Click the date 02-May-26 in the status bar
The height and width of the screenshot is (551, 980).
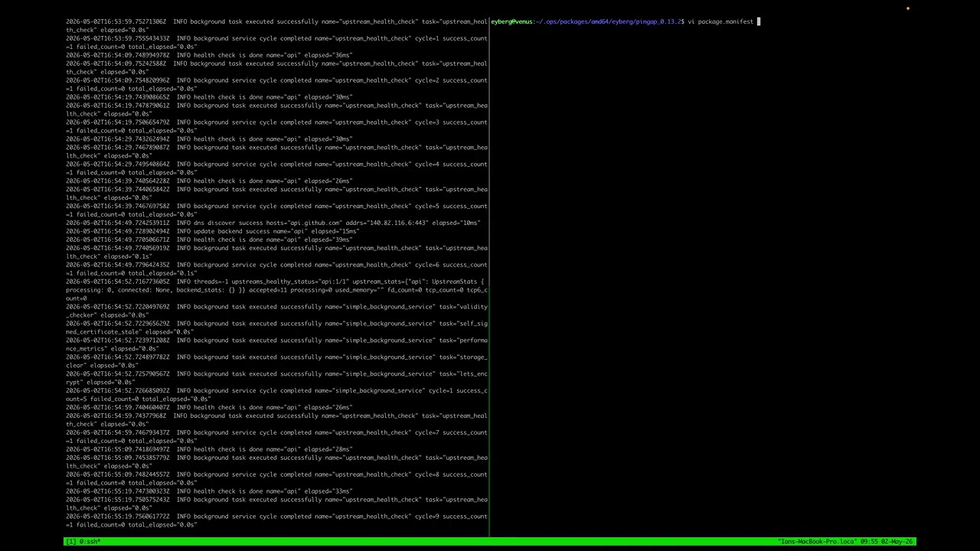897,542
